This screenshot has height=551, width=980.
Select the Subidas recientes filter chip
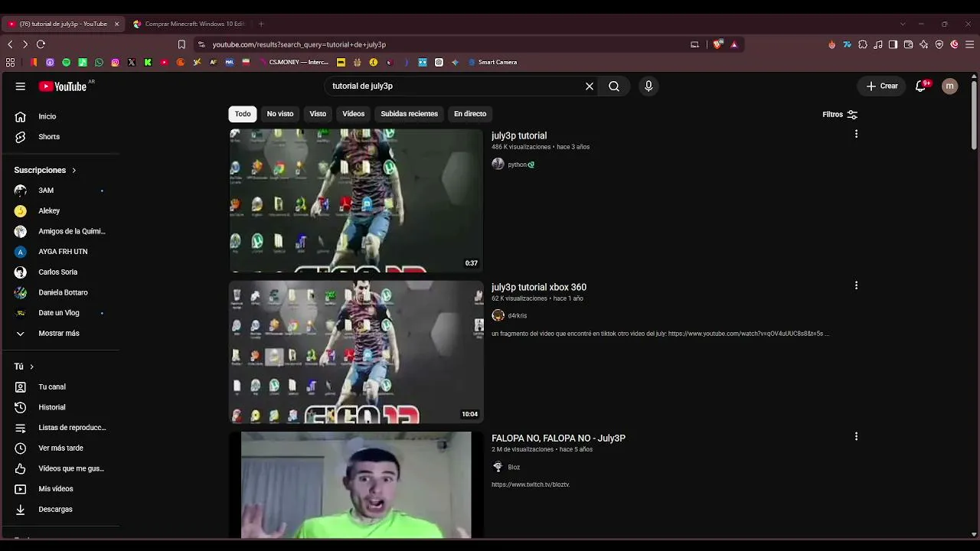(x=410, y=114)
